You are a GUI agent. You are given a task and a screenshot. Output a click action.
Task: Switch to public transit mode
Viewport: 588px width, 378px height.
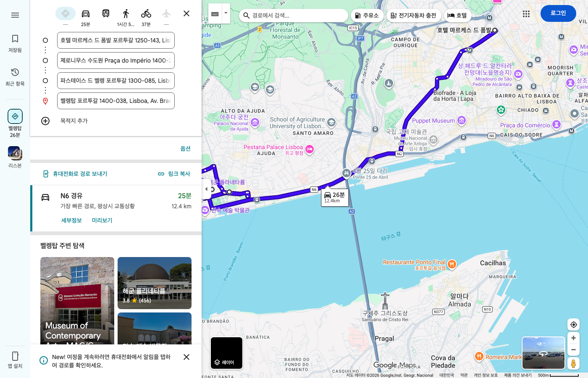106,13
